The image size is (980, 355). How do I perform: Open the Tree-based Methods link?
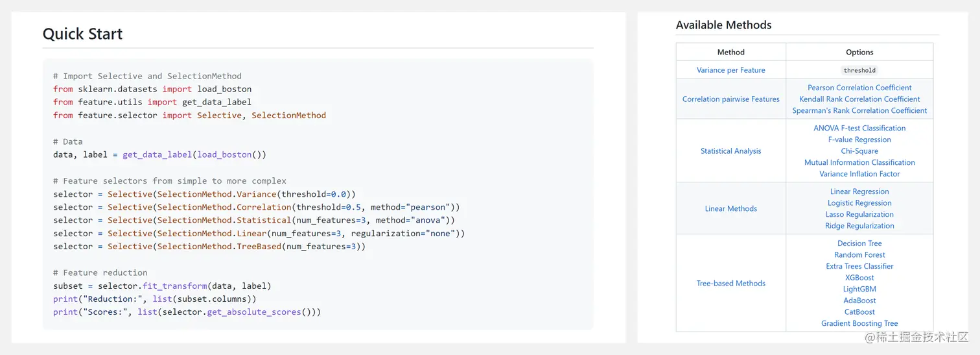tap(730, 283)
